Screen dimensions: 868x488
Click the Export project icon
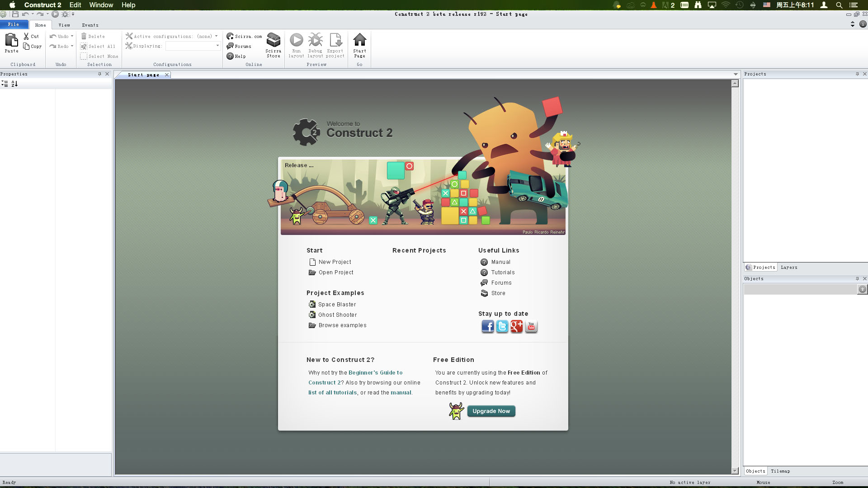tap(335, 40)
